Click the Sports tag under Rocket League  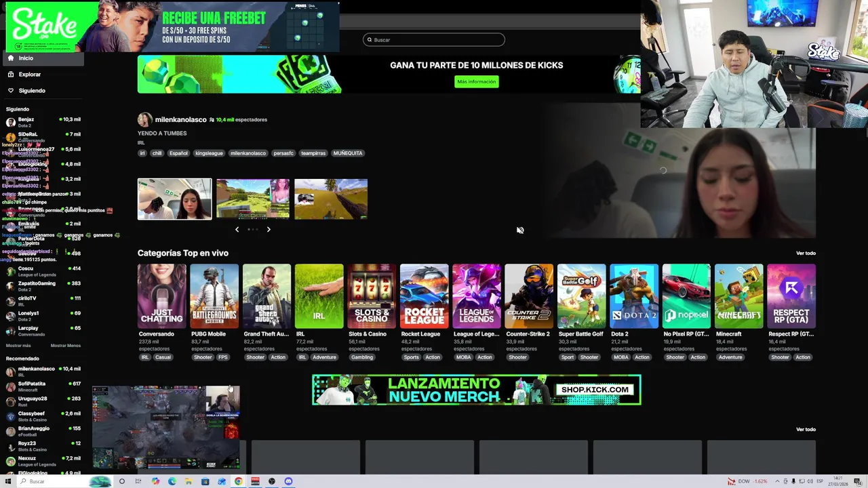(x=411, y=357)
